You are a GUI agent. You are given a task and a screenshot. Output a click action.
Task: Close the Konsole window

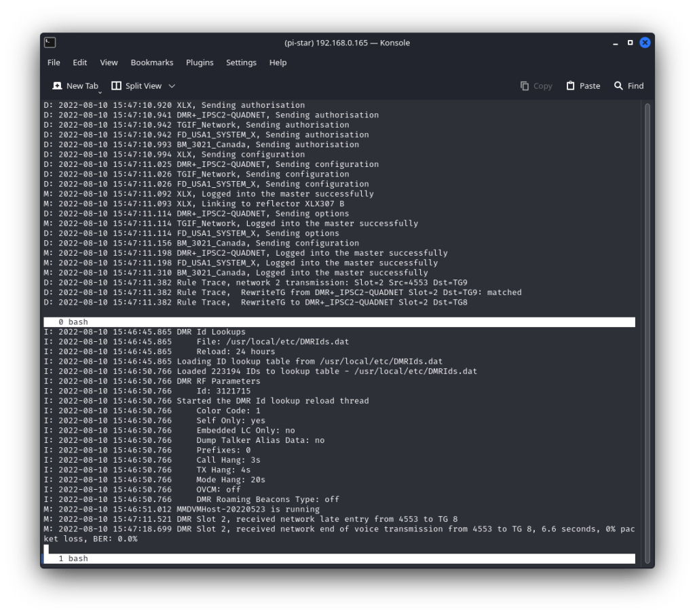pyautogui.click(x=645, y=43)
